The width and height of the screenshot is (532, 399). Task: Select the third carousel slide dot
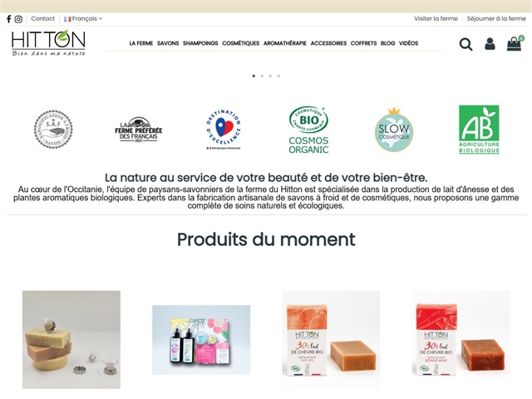(270, 76)
